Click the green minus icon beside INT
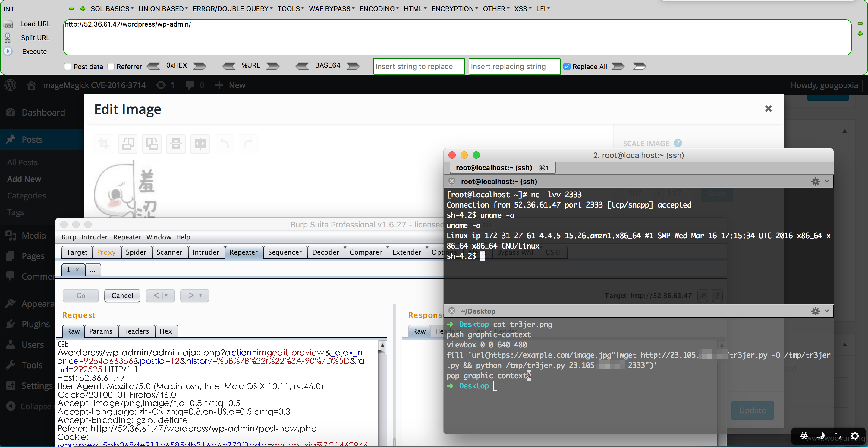This screenshot has width=868, height=447. (71, 9)
